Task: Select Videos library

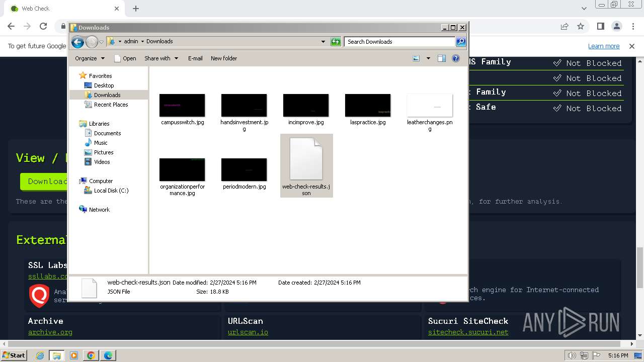Action: pos(102,162)
